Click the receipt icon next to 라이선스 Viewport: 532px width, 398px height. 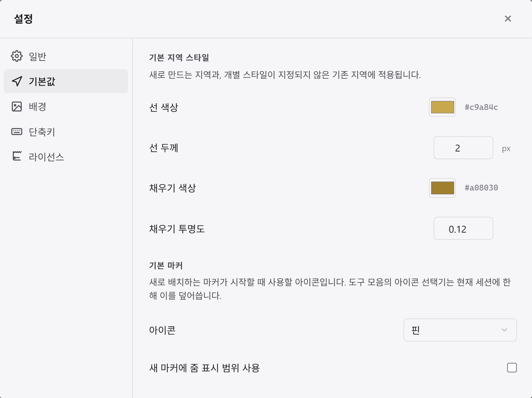[17, 156]
